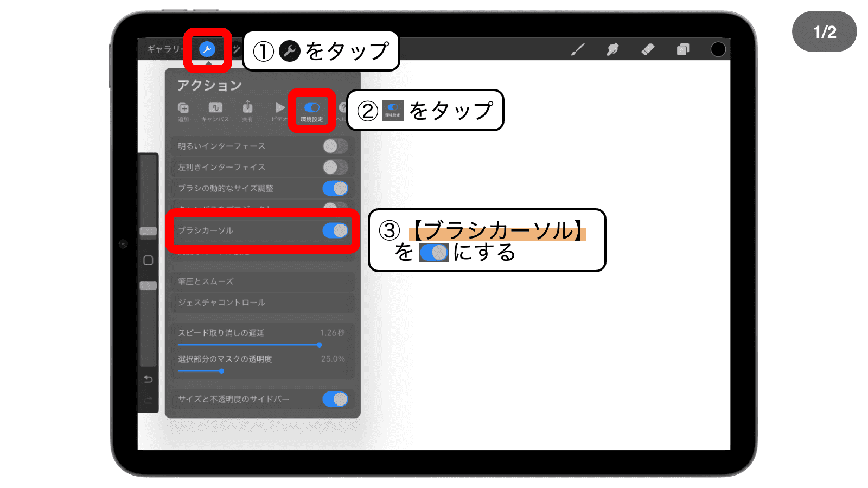Open the layers panel icon
Screen dimensions: 868x488
683,49
